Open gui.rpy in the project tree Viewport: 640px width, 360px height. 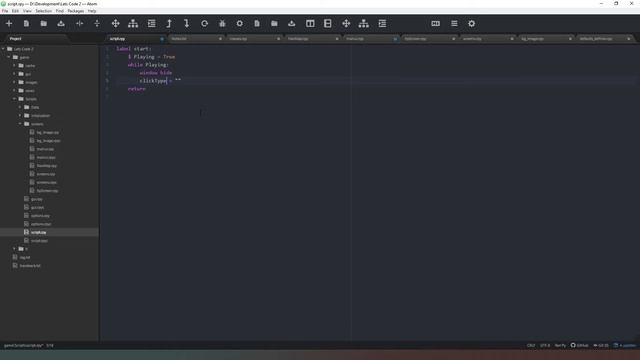(x=36, y=199)
